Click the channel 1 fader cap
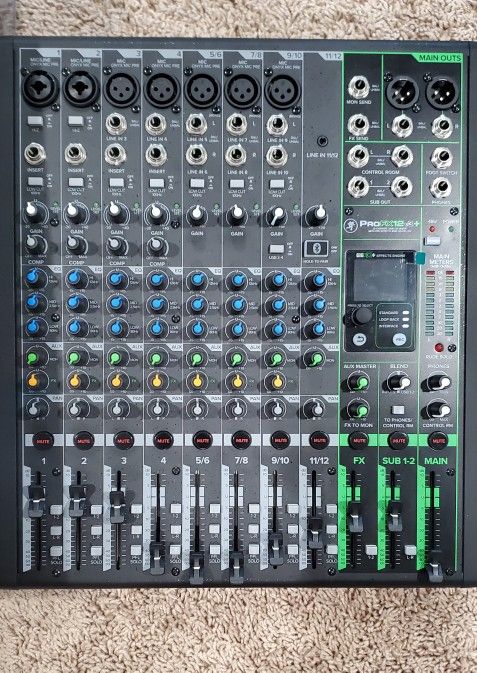477x673 pixels. coord(36,500)
